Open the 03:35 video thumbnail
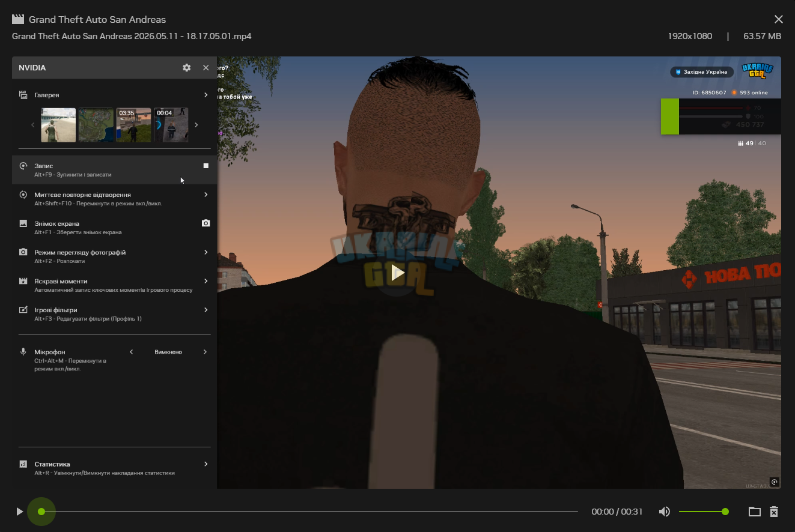The image size is (795, 532). [133, 125]
